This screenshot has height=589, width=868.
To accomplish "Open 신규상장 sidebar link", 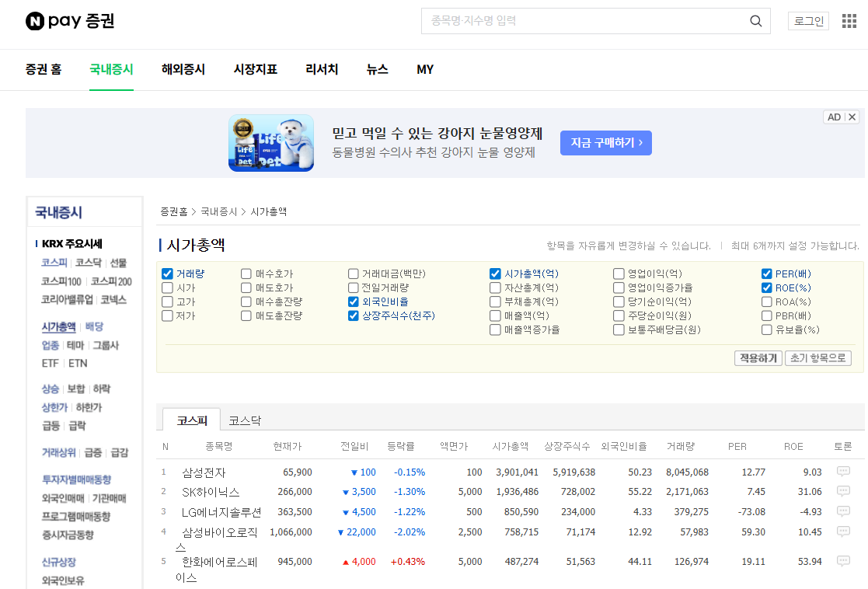I will coord(59,562).
